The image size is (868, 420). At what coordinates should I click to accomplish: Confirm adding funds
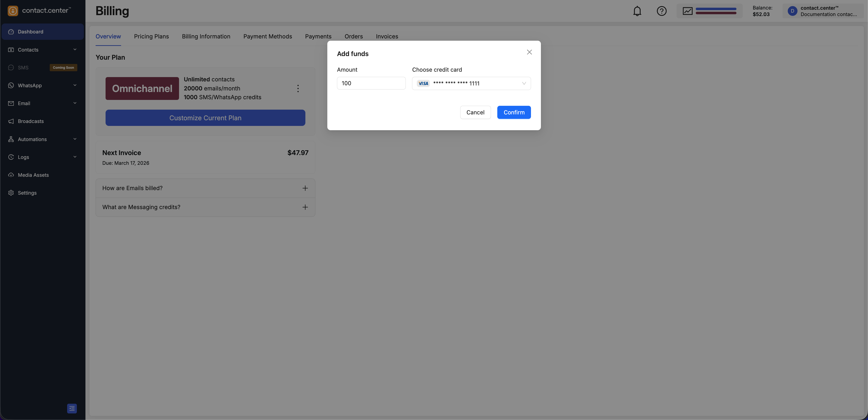click(514, 112)
